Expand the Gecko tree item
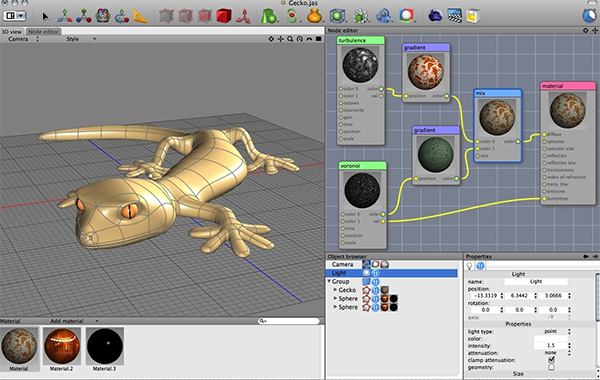The height and width of the screenshot is (380, 600). tap(335, 290)
